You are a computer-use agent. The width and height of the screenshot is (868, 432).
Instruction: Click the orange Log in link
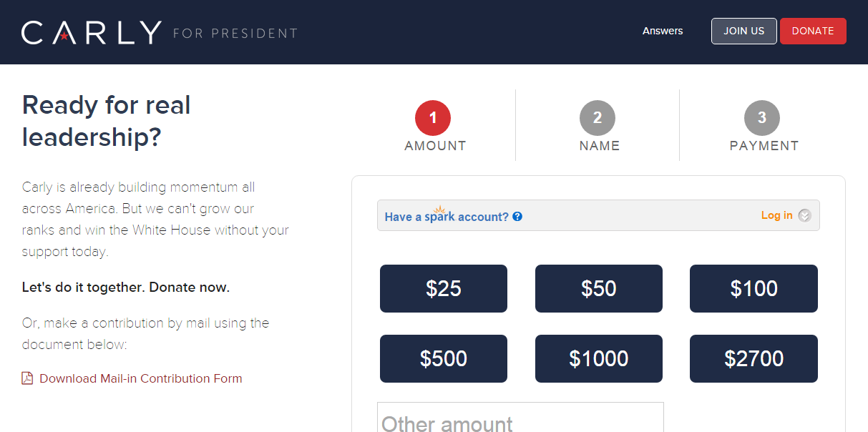[777, 215]
